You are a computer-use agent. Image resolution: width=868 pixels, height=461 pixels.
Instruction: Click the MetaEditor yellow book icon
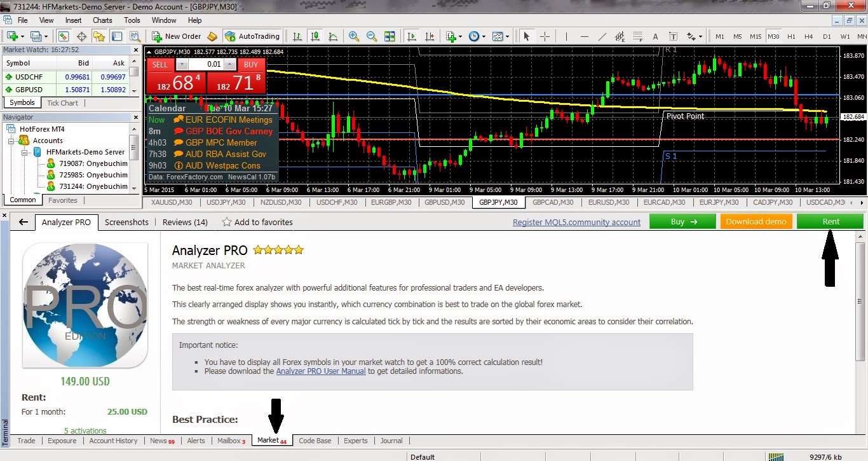pyautogui.click(x=212, y=36)
